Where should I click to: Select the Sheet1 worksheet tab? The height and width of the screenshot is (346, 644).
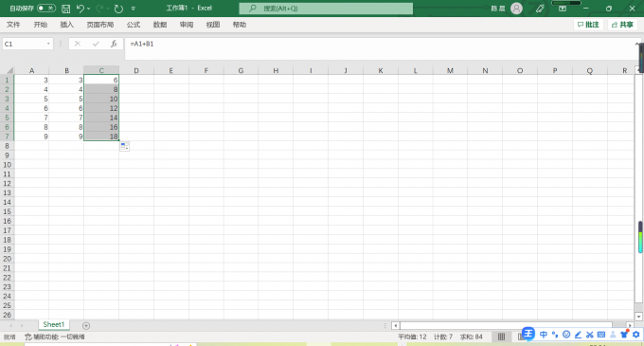54,324
